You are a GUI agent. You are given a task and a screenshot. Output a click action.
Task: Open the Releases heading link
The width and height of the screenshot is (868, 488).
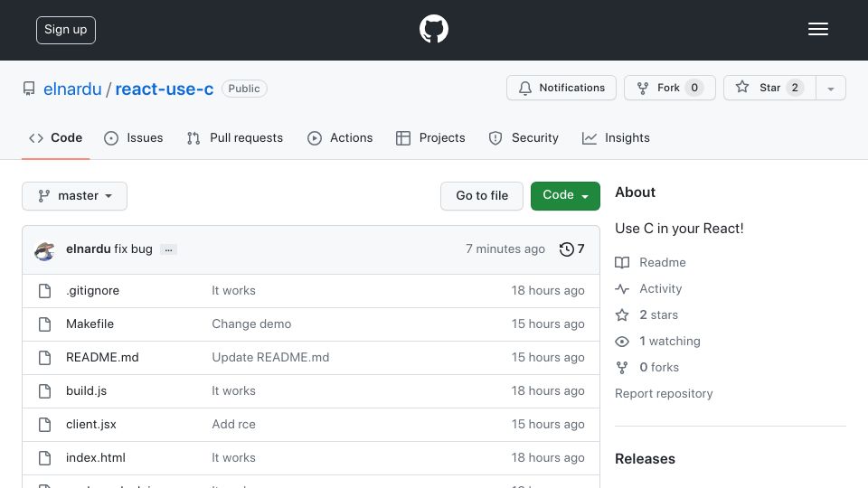tap(645, 459)
